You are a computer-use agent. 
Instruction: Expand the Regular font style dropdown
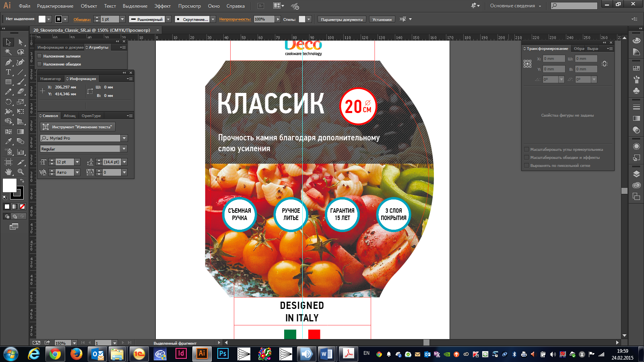[x=124, y=149]
